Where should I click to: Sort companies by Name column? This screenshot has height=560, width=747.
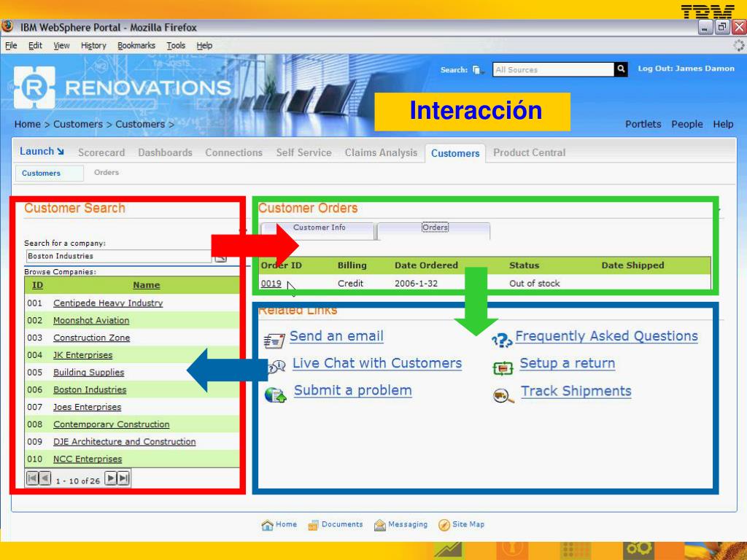(x=146, y=285)
